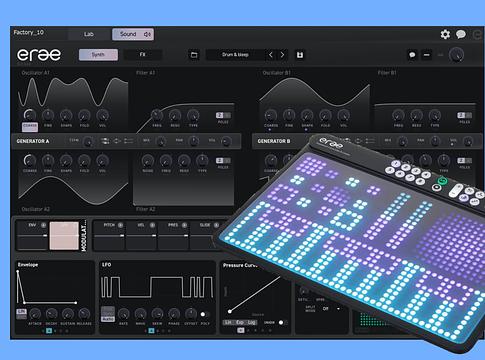Click Envelope Attack knob

[x=35, y=314]
